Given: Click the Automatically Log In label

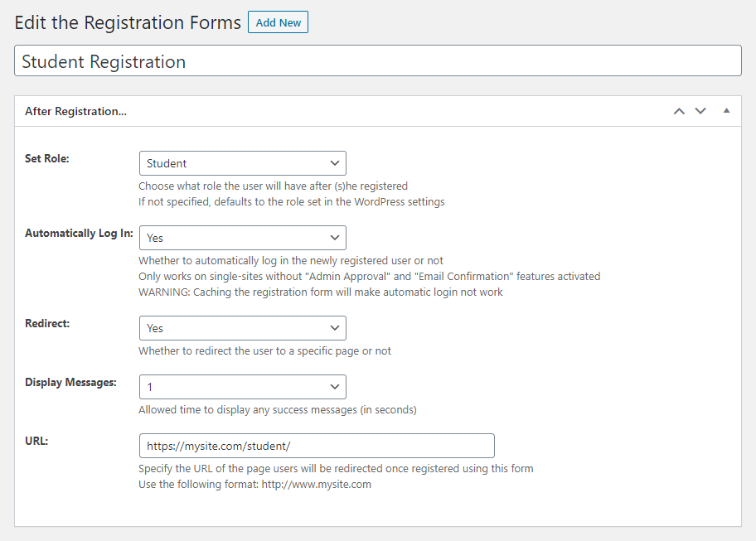Looking at the screenshot, I should [79, 233].
